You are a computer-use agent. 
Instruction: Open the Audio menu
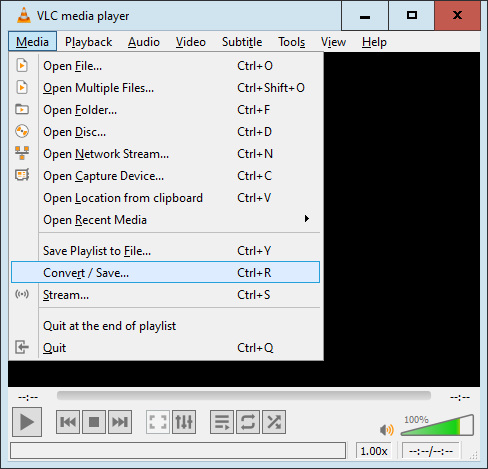point(144,42)
